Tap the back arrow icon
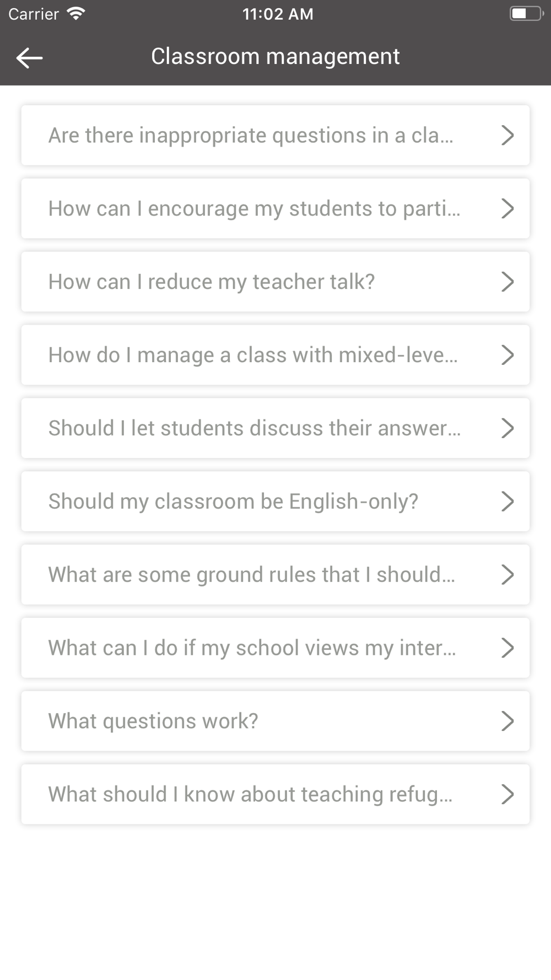 click(30, 57)
